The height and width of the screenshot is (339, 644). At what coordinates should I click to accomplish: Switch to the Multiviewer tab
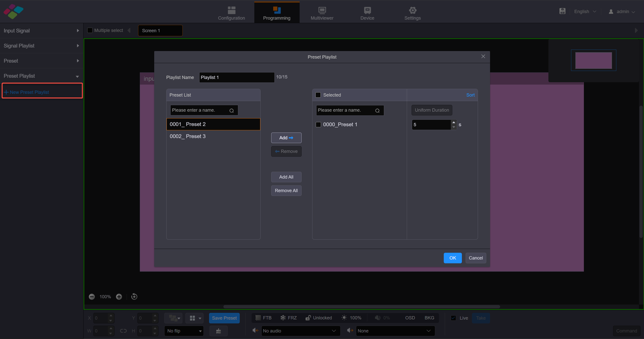click(x=322, y=13)
